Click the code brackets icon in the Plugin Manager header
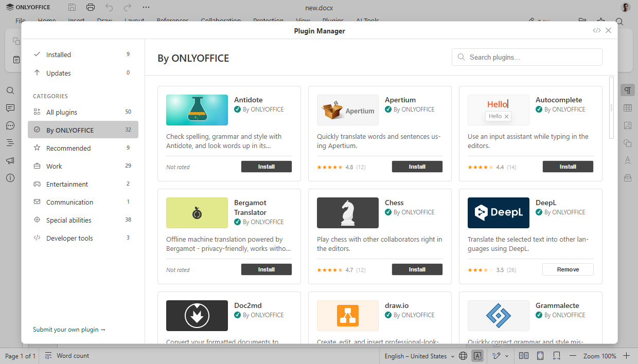 [597, 30]
